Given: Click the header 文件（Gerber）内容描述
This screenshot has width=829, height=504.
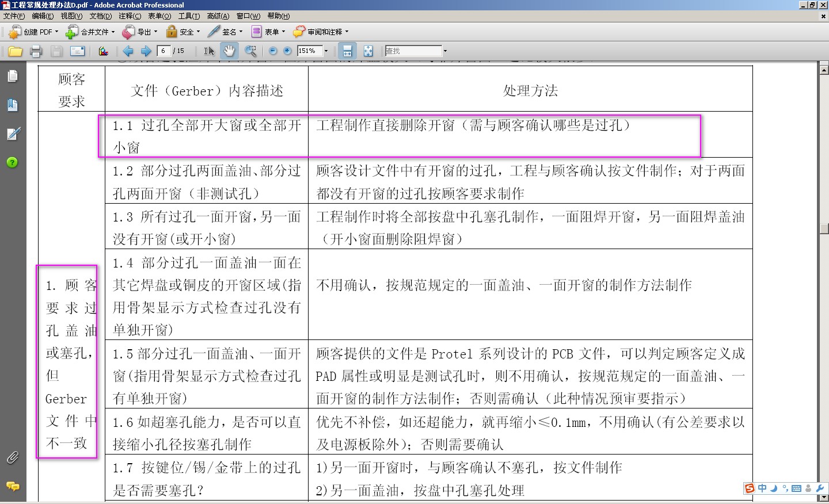Looking at the screenshot, I should 207,91.
